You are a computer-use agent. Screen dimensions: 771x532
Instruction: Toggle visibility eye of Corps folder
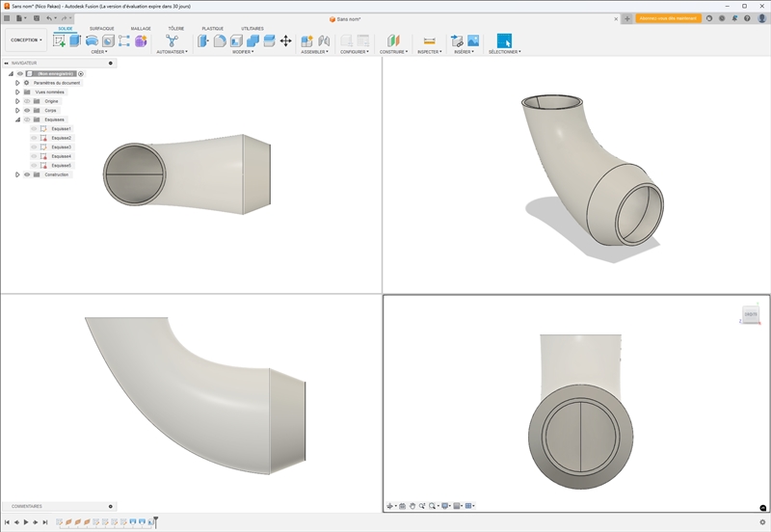pos(27,111)
